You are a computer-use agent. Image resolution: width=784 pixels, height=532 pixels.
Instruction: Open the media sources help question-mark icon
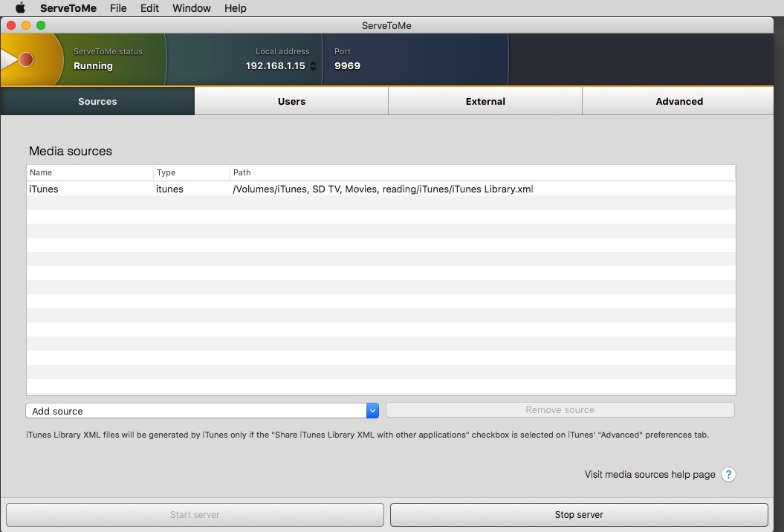click(x=728, y=475)
